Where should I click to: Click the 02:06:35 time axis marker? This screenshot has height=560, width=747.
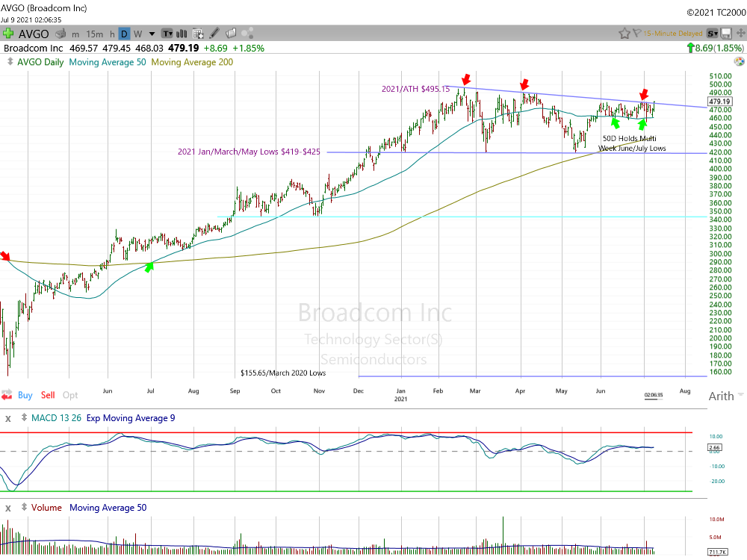pyautogui.click(x=653, y=395)
